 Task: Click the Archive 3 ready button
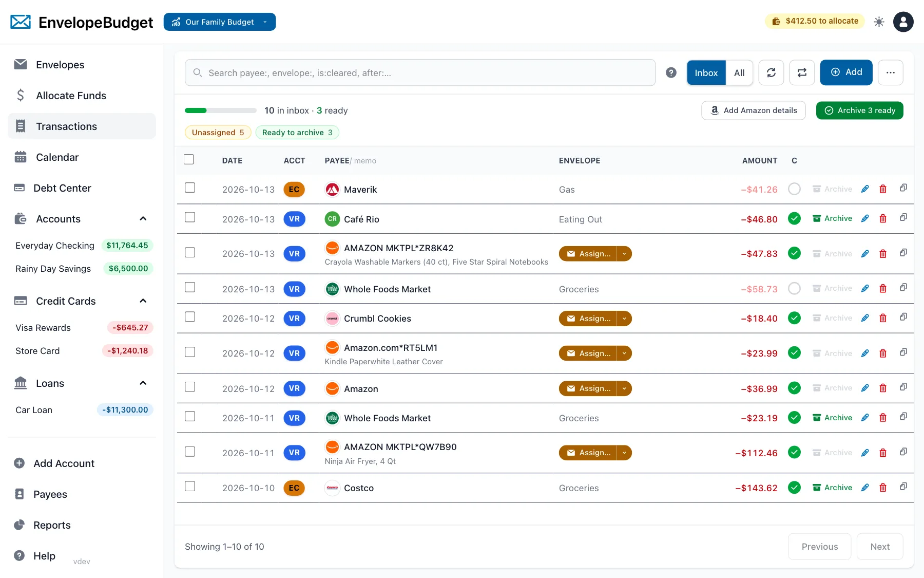click(859, 110)
